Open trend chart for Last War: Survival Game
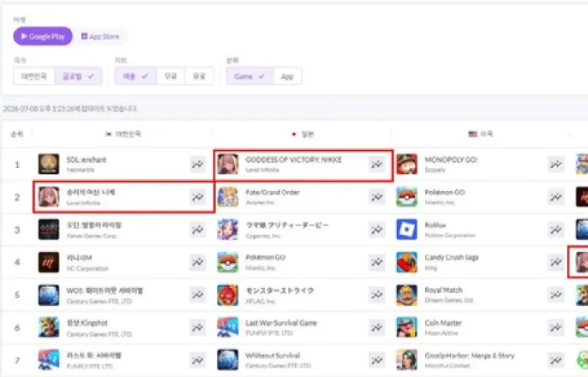Screen dimensions: 588x377 [377, 327]
